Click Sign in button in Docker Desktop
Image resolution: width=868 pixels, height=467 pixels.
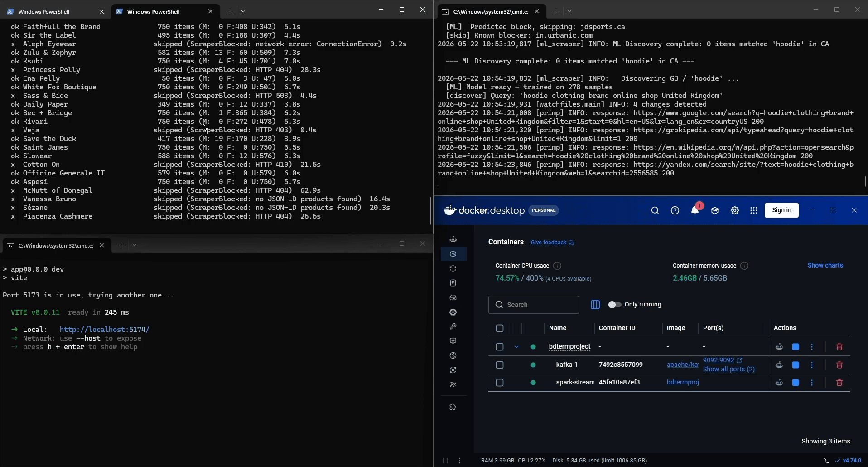coord(781,210)
